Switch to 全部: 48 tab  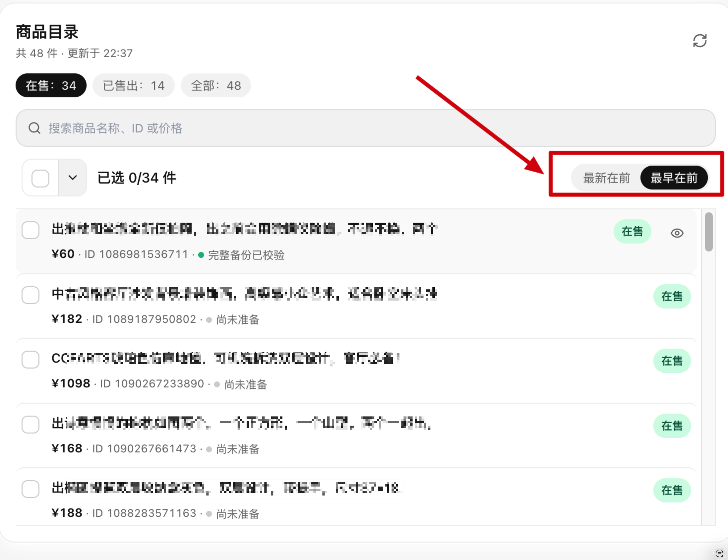[216, 86]
